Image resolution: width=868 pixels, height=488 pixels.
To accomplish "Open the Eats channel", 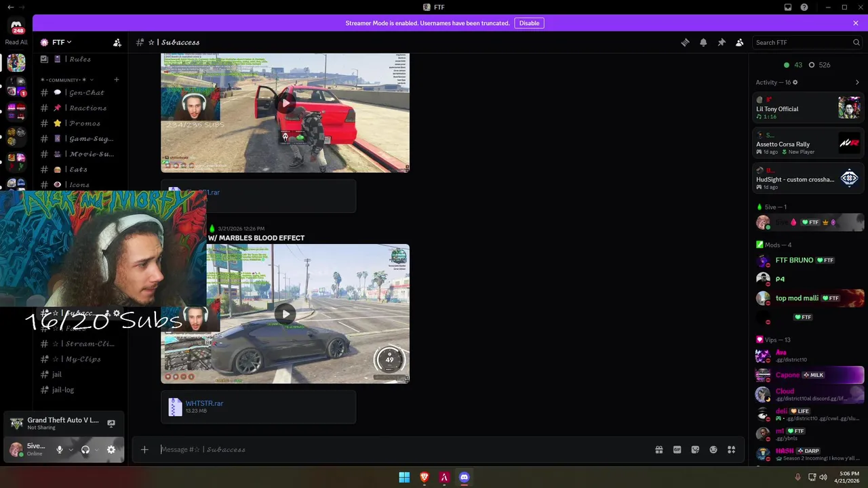I will pos(79,169).
